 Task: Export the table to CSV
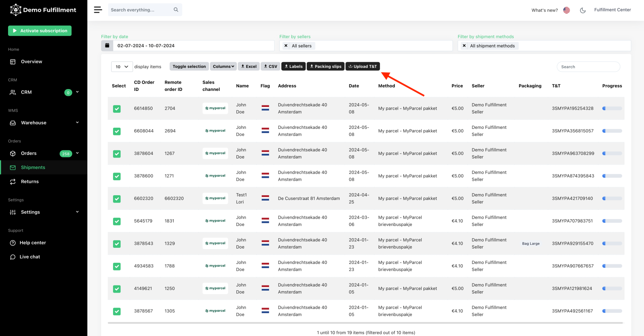[271, 66]
